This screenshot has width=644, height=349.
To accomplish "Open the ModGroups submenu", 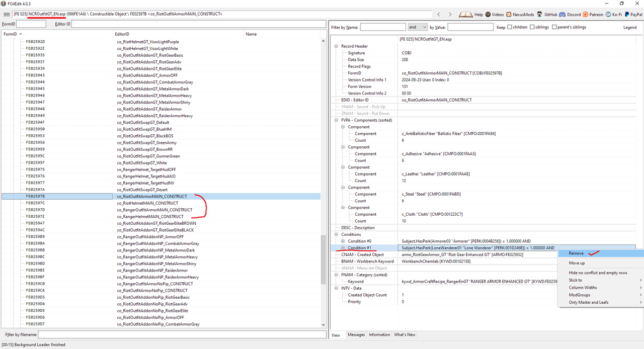I will point(601,295).
